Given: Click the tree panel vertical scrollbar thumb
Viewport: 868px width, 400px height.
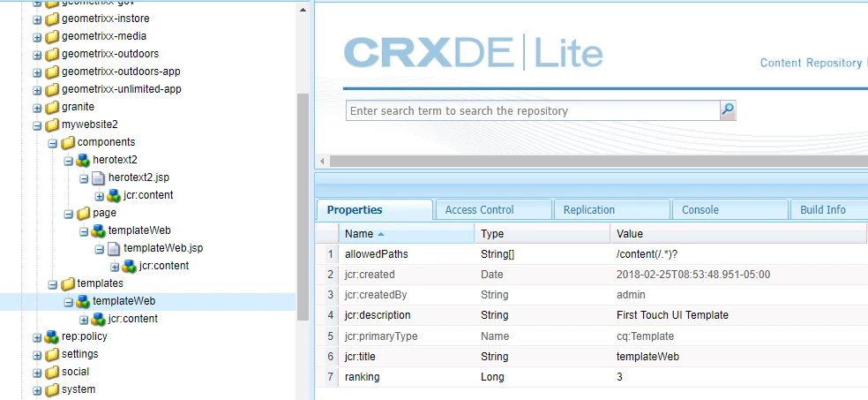Looking at the screenshot, I should pos(303,207).
